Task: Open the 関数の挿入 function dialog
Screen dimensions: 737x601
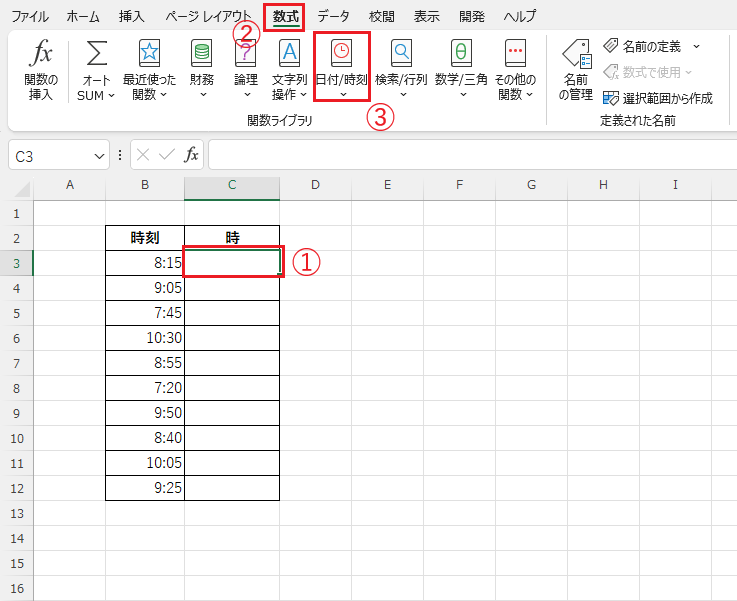Action: 41,70
